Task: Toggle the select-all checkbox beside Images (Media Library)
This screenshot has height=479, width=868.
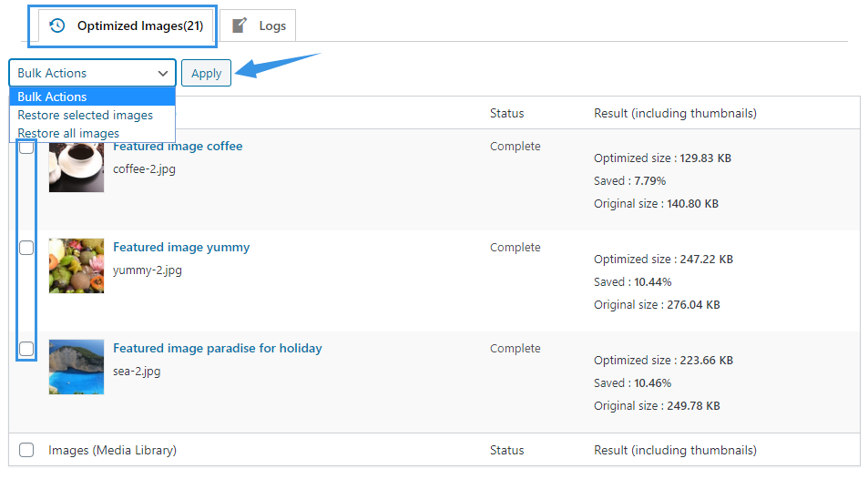Action: (x=26, y=450)
